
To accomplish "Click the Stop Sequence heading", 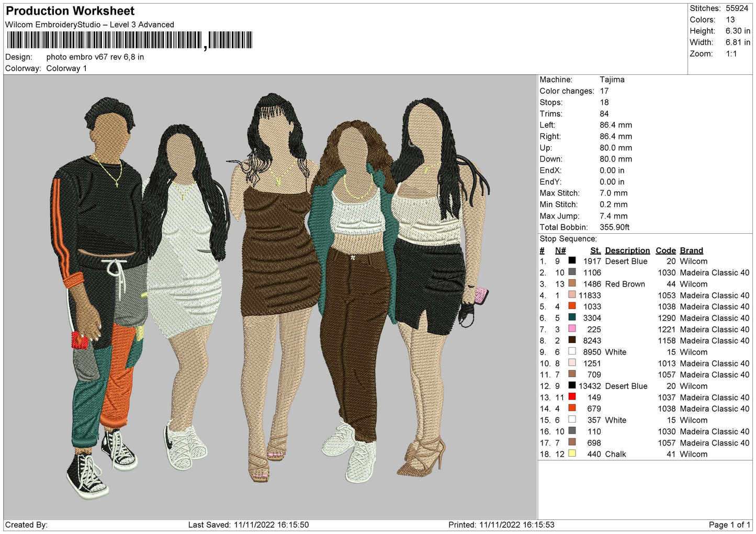I will tap(568, 239).
